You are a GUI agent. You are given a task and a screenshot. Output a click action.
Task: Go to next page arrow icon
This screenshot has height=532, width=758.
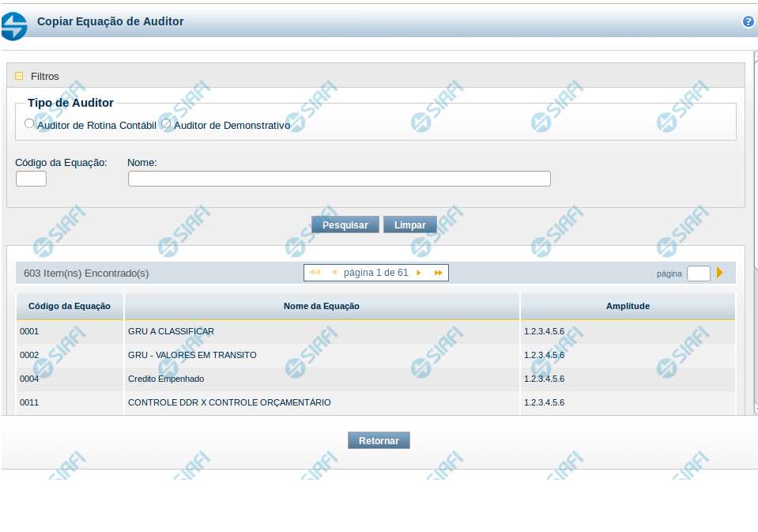coord(419,273)
